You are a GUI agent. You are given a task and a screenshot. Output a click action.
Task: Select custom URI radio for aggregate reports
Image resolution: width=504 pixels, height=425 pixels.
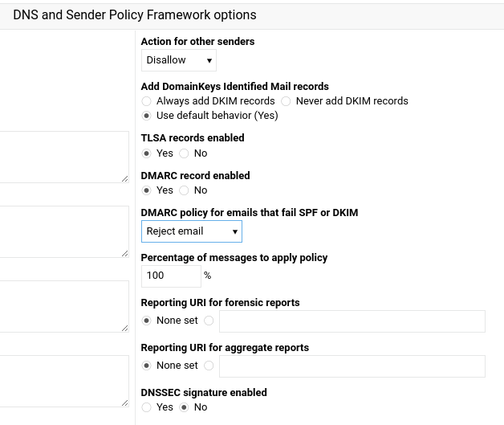(x=209, y=366)
